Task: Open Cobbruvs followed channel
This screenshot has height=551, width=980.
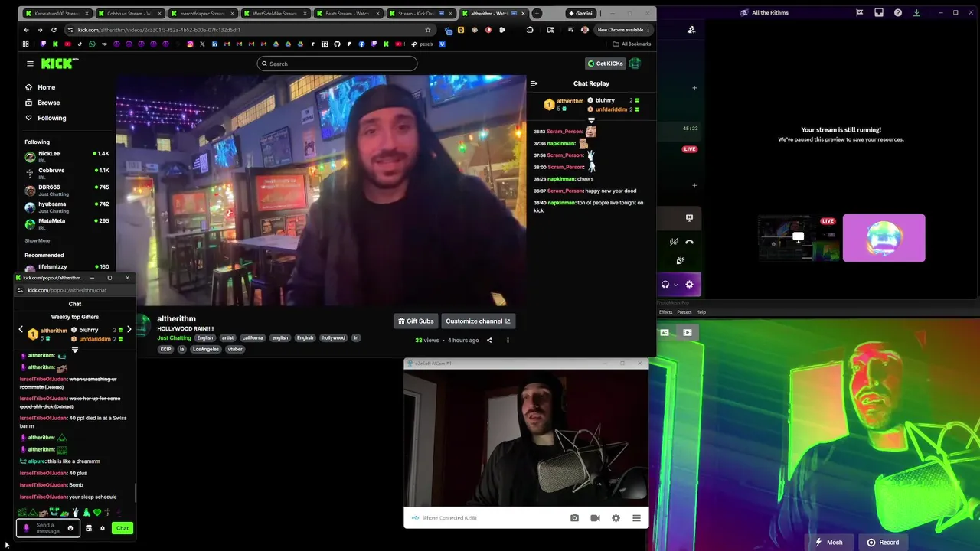Action: pos(67,173)
